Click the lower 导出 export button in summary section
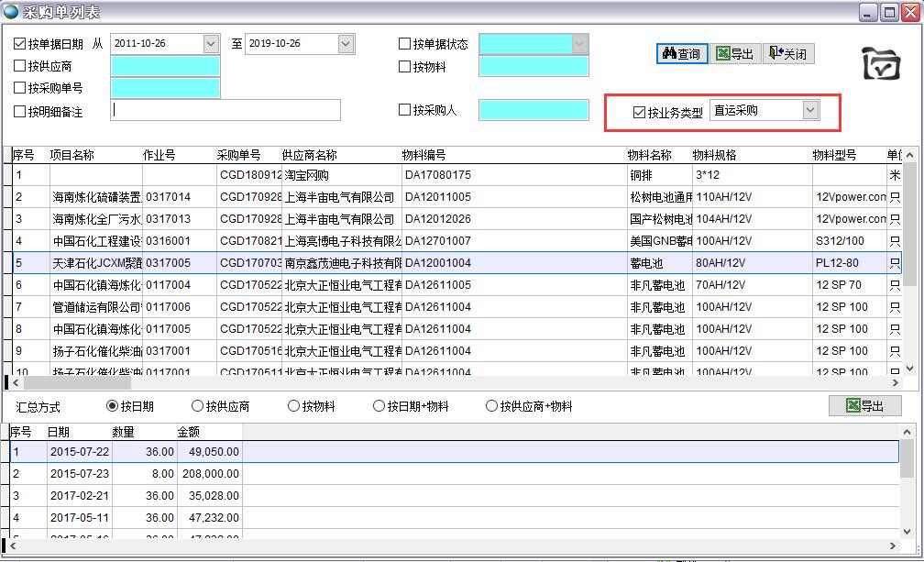Image resolution: width=924 pixels, height=562 pixels. [864, 406]
